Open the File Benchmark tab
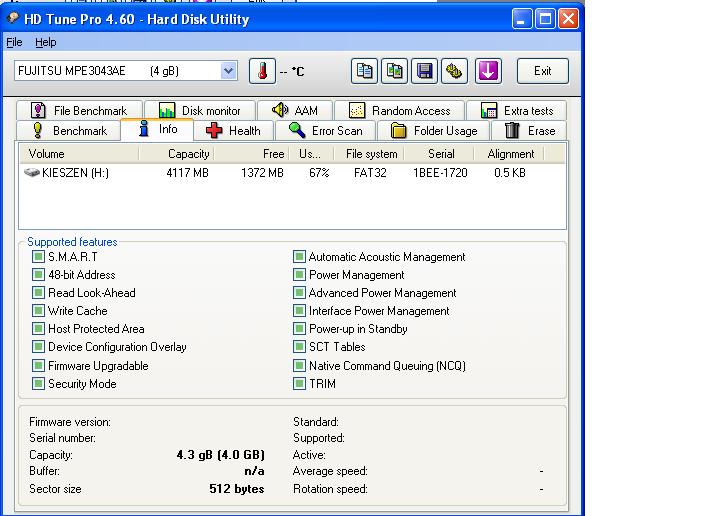The image size is (724, 516). [79, 111]
